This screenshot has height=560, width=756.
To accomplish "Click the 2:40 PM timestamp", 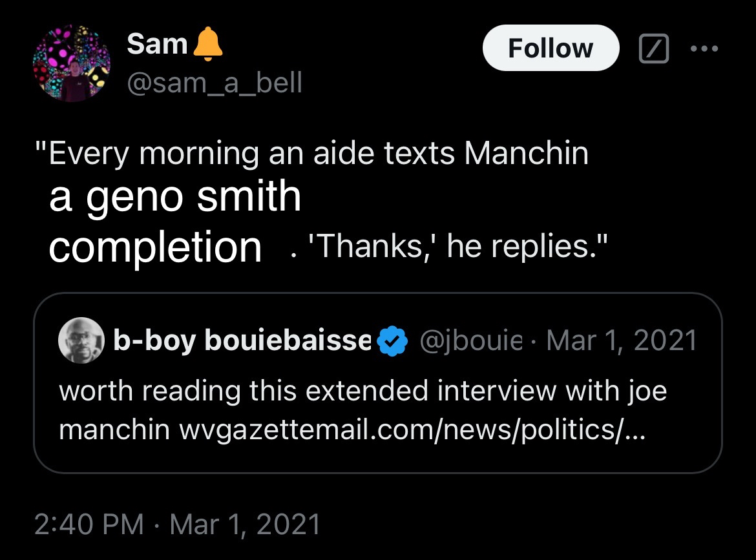I will [89, 524].
